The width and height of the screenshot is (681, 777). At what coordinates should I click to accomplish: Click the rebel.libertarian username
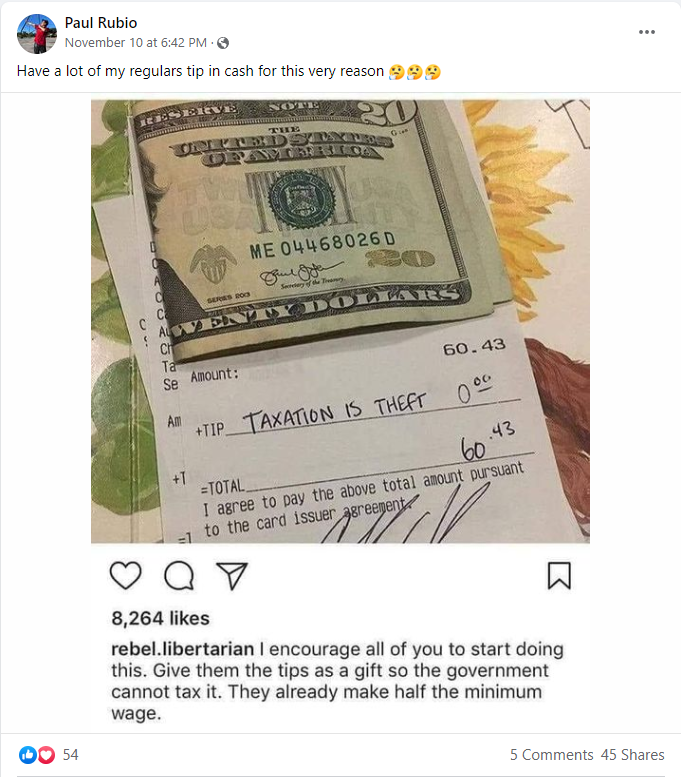pyautogui.click(x=182, y=649)
